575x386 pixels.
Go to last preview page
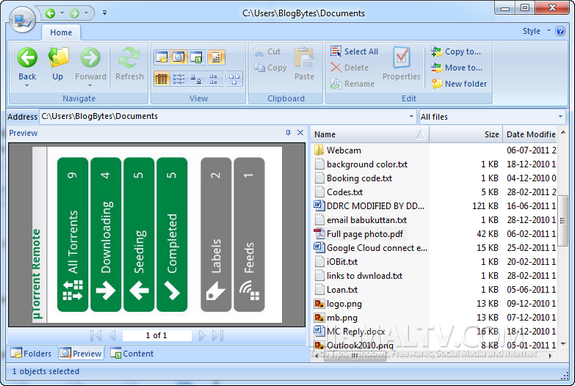click(217, 335)
